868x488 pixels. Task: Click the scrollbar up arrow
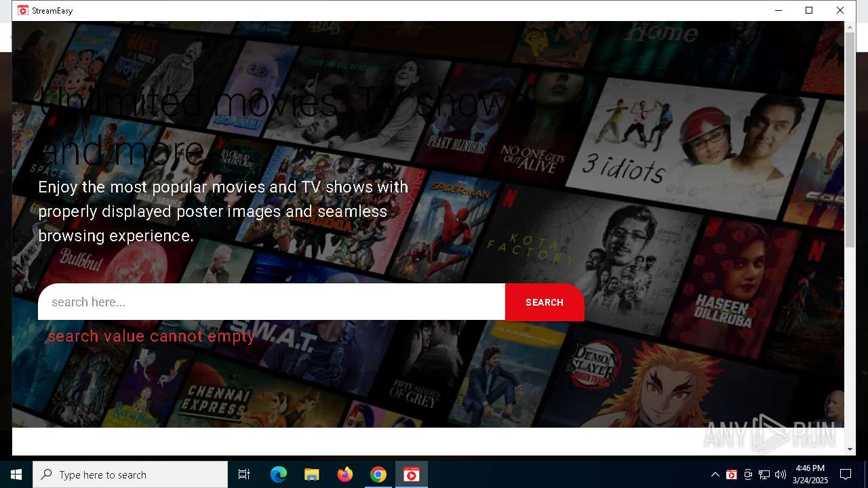tap(850, 26)
